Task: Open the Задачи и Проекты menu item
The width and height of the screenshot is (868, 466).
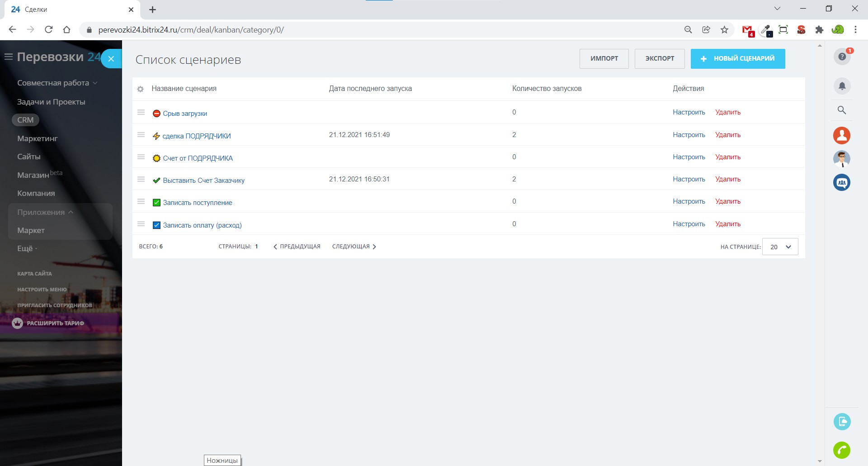Action: (x=51, y=102)
